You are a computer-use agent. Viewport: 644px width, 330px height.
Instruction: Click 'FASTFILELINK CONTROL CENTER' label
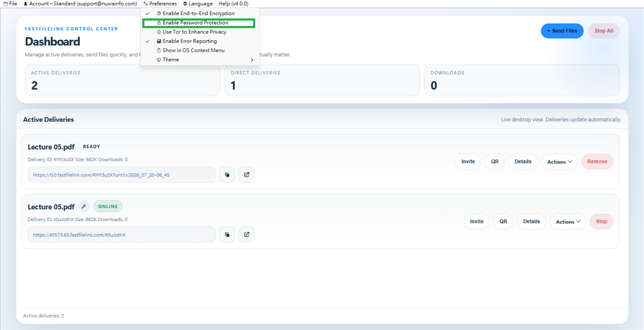[71, 29]
